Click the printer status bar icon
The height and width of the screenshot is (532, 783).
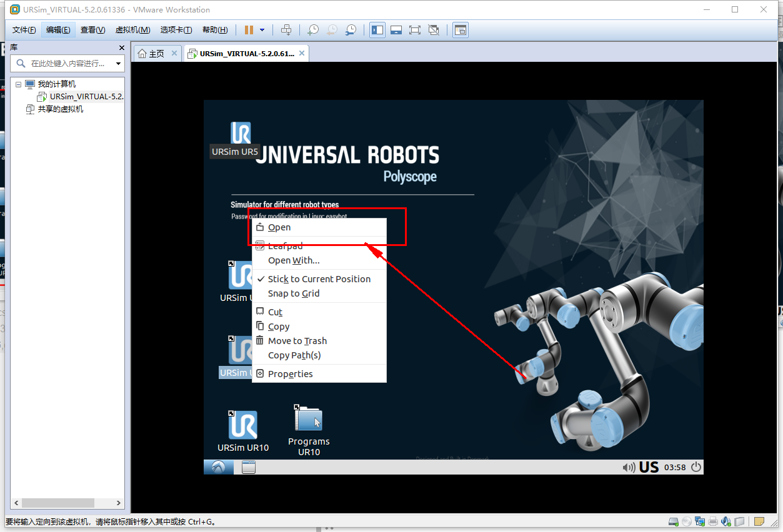point(712,521)
